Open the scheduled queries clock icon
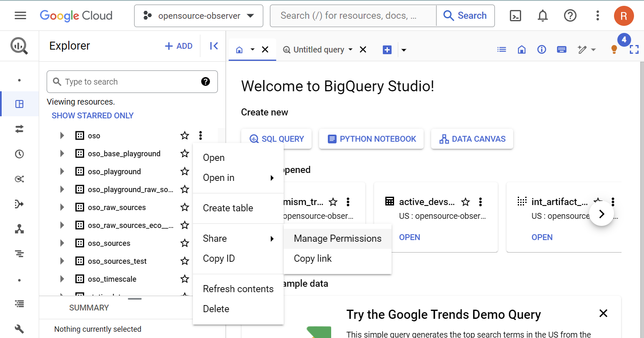This screenshot has width=644, height=338. point(19,154)
